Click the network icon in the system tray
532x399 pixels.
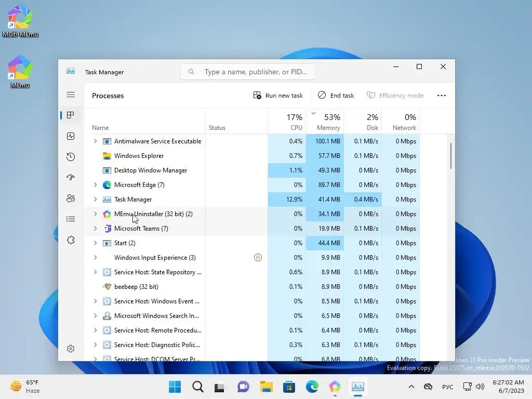467,387
